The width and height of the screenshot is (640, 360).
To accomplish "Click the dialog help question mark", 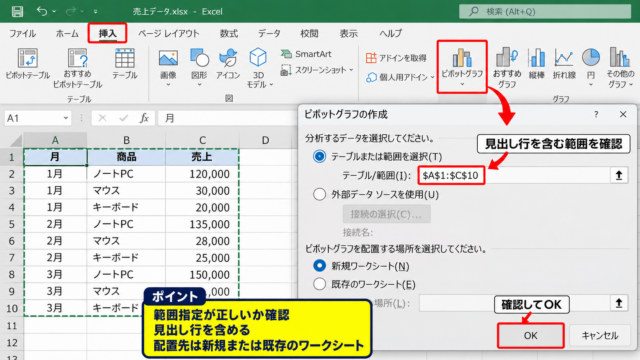I will coord(596,115).
